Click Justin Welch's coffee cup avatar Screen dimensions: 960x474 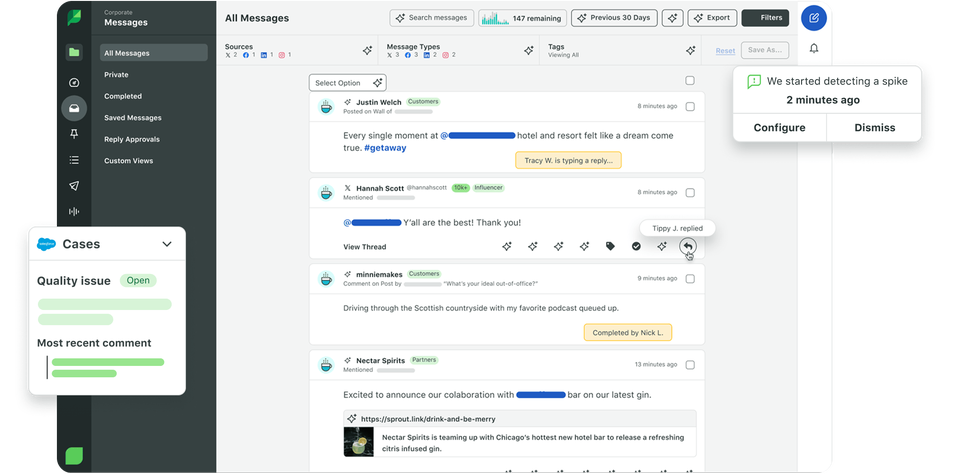[x=326, y=107]
